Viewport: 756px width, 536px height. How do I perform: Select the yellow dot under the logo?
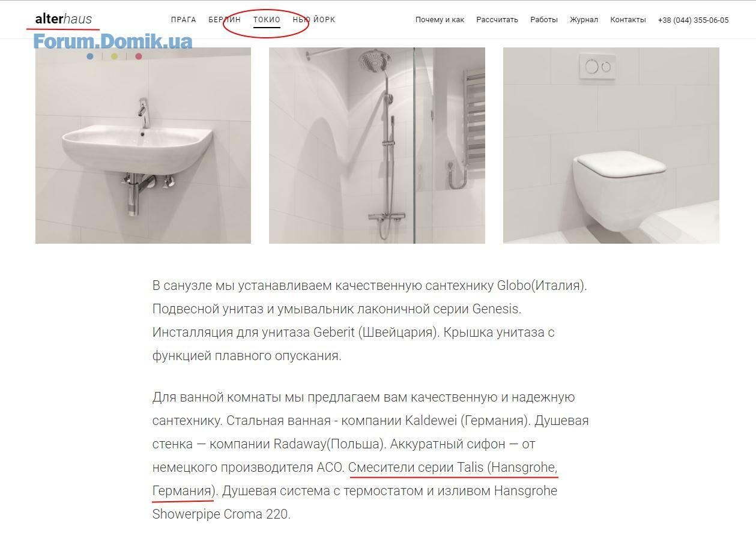point(115,56)
